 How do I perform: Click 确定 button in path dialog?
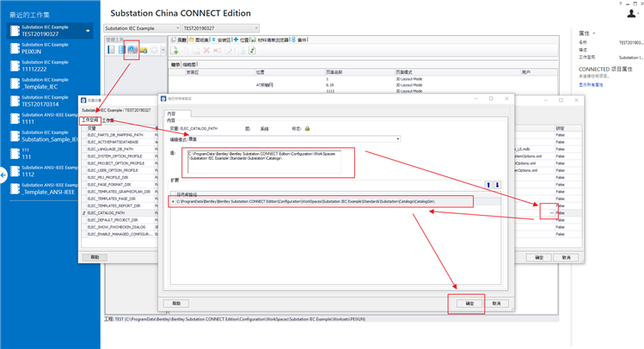tap(469, 303)
